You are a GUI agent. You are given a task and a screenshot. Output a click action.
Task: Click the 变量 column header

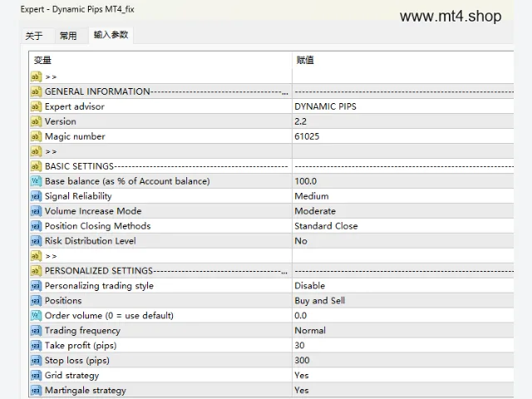(42, 61)
